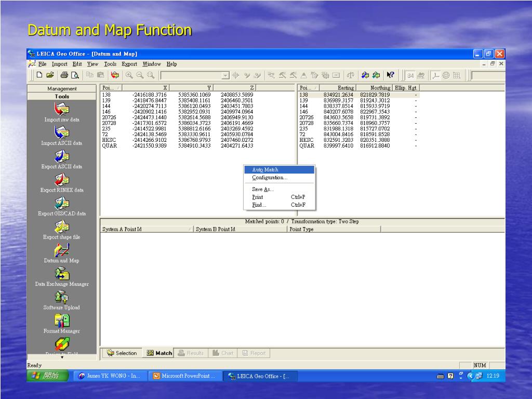Open Export ASCII data tool
Image resolution: width=532 pixels, height=399 pixels.
tap(62, 159)
